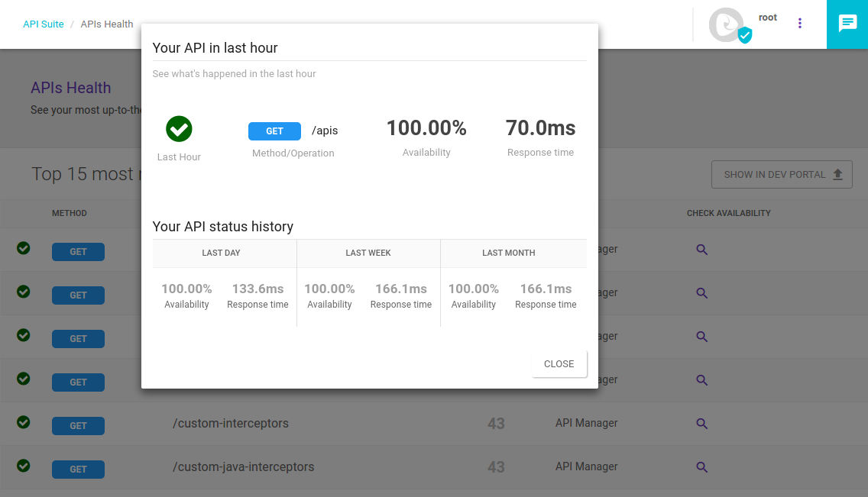This screenshot has width=868, height=497.
Task: Click the SHOW IN DEV PORTAL button
Action: point(782,174)
